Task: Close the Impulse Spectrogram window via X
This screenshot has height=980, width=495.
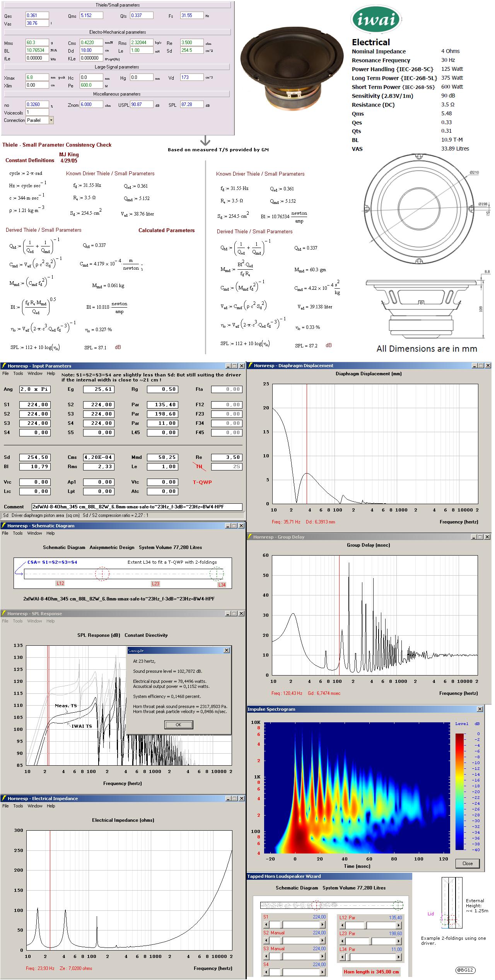Action: click(x=480, y=709)
